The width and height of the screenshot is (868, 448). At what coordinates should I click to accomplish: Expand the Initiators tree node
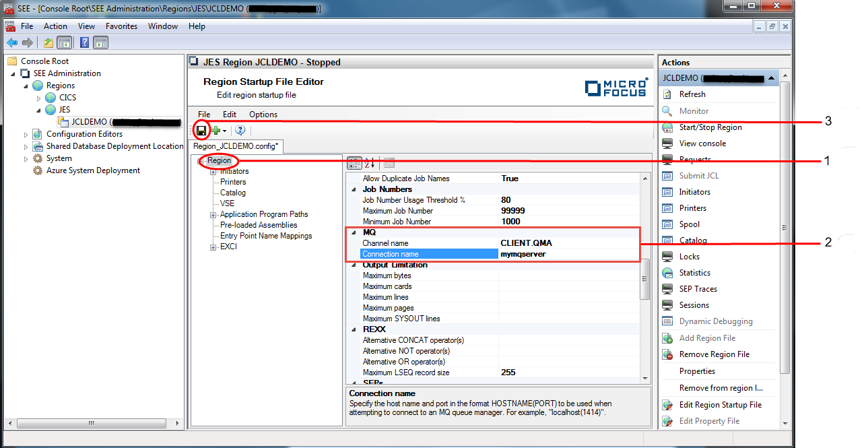point(213,172)
